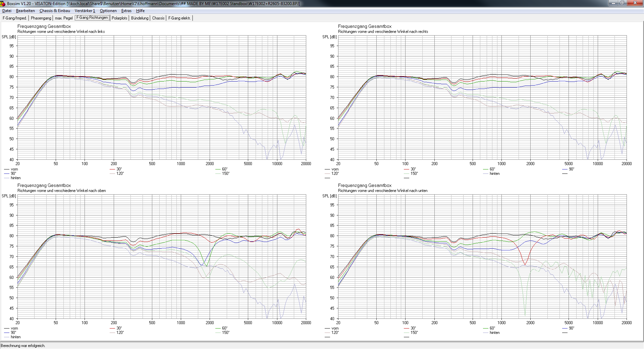Switch to the Phasengang tab
This screenshot has height=349, width=644.
pyautogui.click(x=41, y=18)
